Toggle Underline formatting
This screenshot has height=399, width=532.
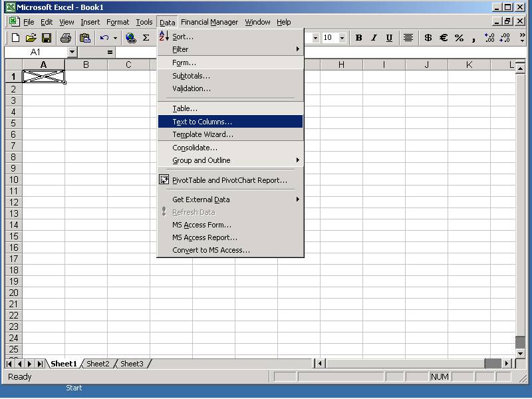coord(389,38)
